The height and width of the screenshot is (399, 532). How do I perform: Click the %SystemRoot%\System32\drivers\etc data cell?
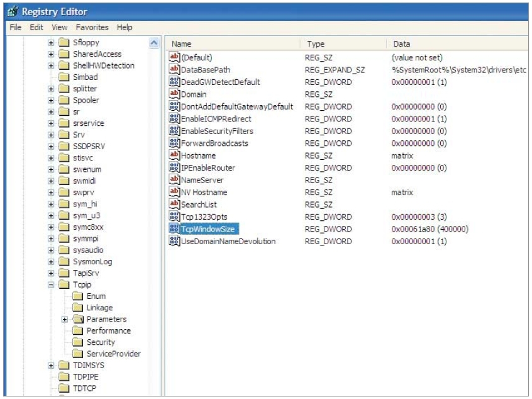(x=458, y=70)
